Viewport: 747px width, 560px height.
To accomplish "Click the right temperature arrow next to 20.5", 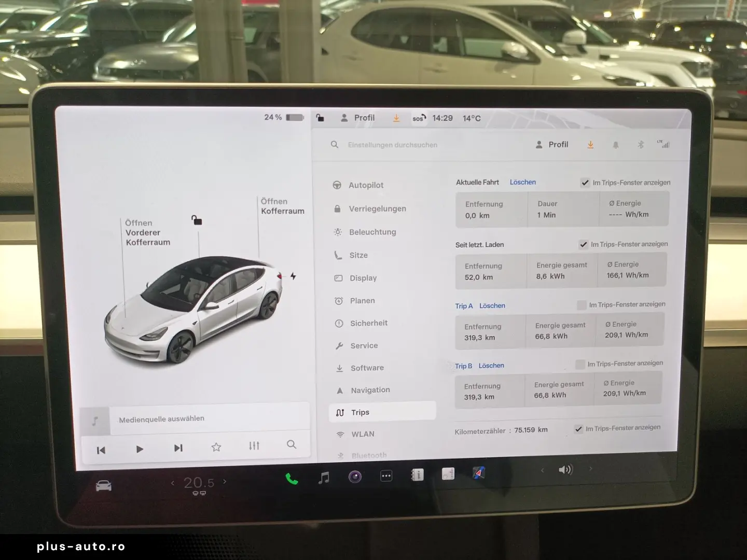I will pyautogui.click(x=225, y=482).
